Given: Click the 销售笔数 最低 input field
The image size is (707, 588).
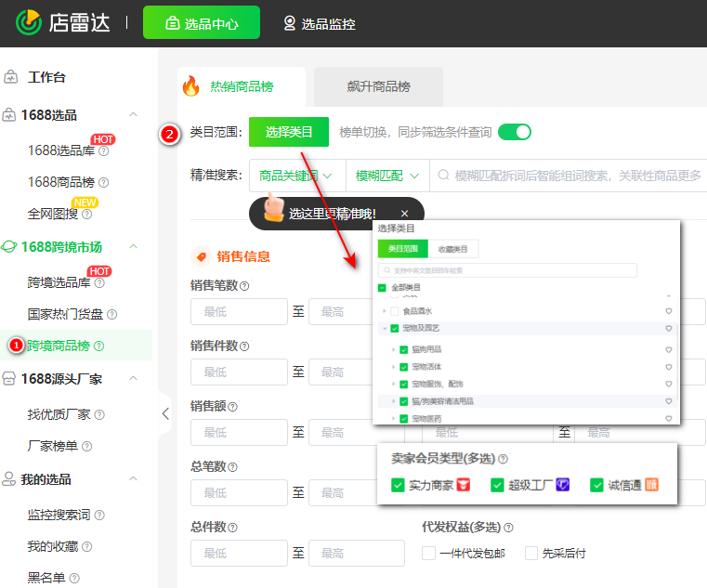Looking at the screenshot, I should point(239,311).
